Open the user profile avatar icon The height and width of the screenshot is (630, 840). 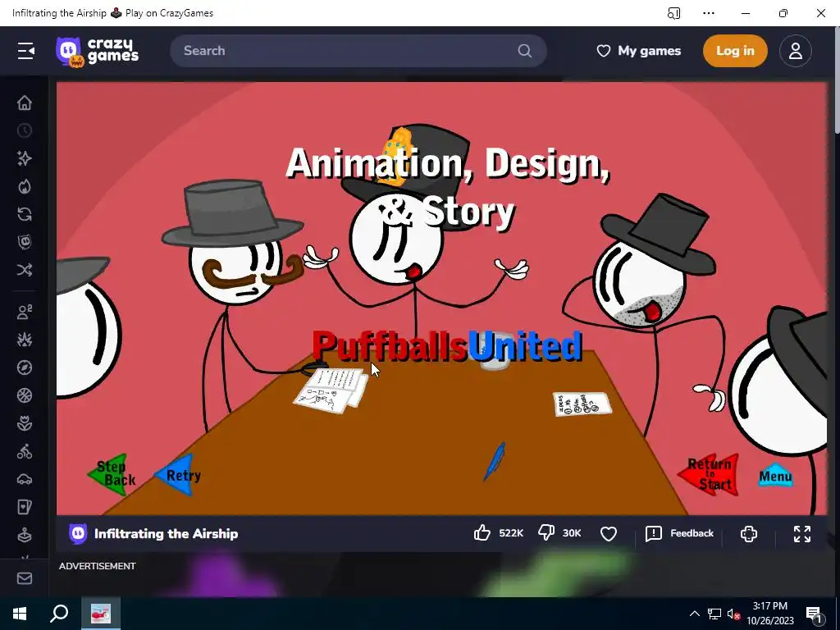pos(796,51)
